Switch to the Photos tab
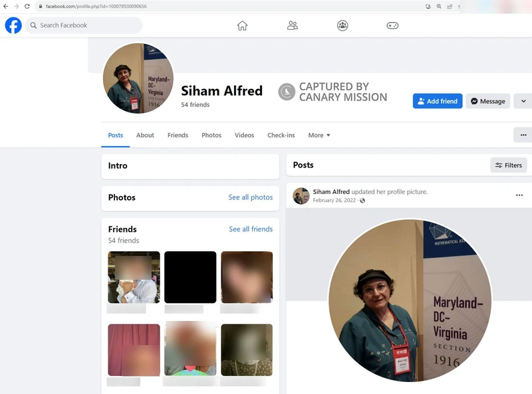This screenshot has height=394, width=532. (211, 135)
